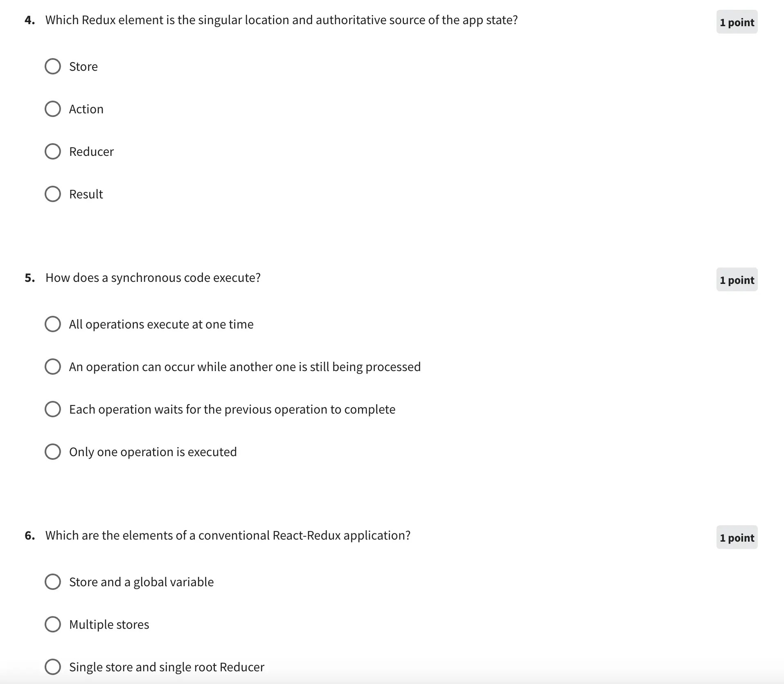Viewport: 784px width, 684px height.
Task: Click the question 4 '1 point' badge
Action: [737, 22]
